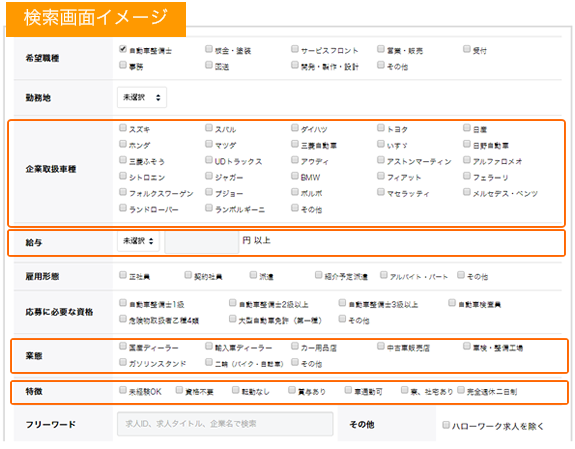Tick the マセラッティ checkbox
Viewport: 575px width, 449px height.
point(381,192)
